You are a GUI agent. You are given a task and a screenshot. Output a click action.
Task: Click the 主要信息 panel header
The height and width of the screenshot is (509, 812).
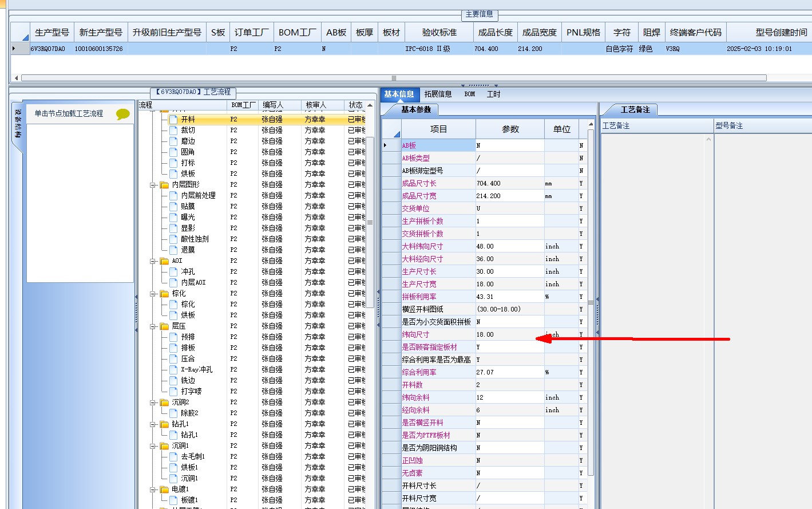click(479, 14)
